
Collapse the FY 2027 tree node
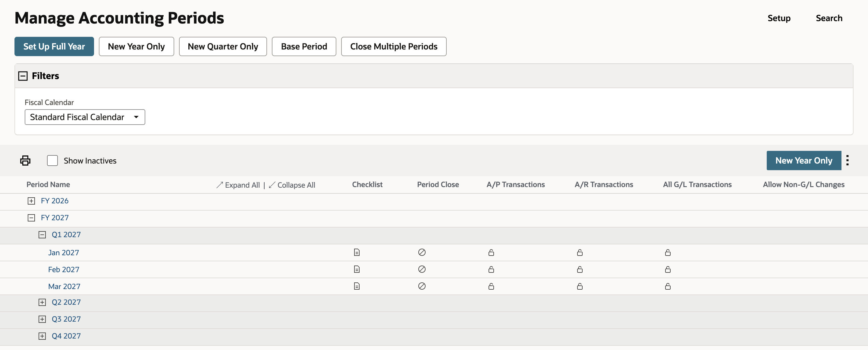click(31, 218)
